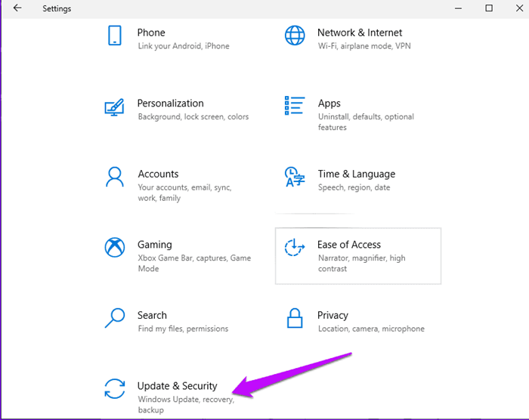Click the Time & Language title
The width and height of the screenshot is (529, 420).
pos(356,174)
